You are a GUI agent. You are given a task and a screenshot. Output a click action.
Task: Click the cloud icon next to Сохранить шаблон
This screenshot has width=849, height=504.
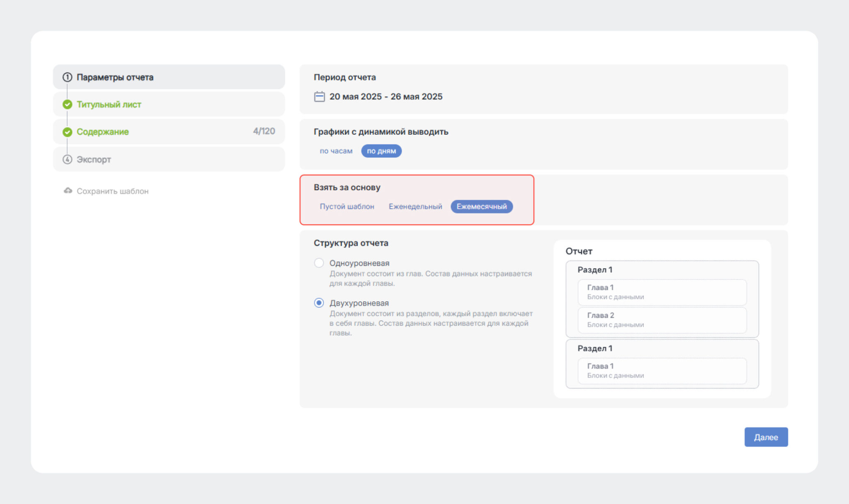[68, 191]
